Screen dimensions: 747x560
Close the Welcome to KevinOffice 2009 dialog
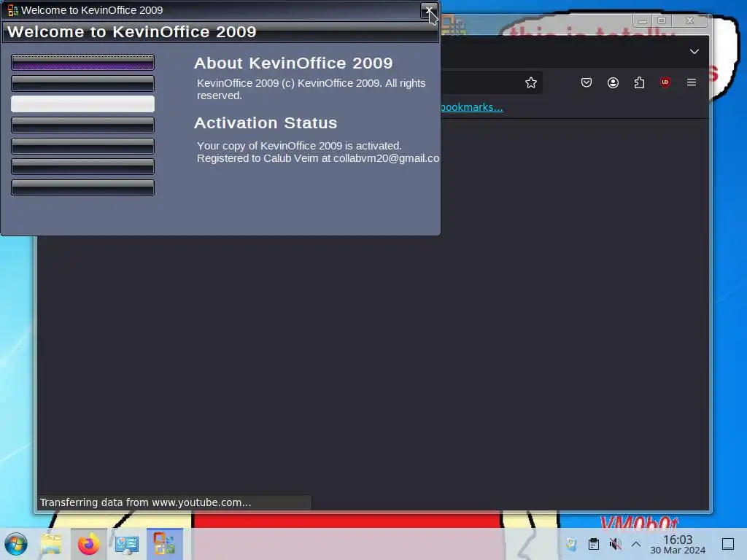[428, 10]
